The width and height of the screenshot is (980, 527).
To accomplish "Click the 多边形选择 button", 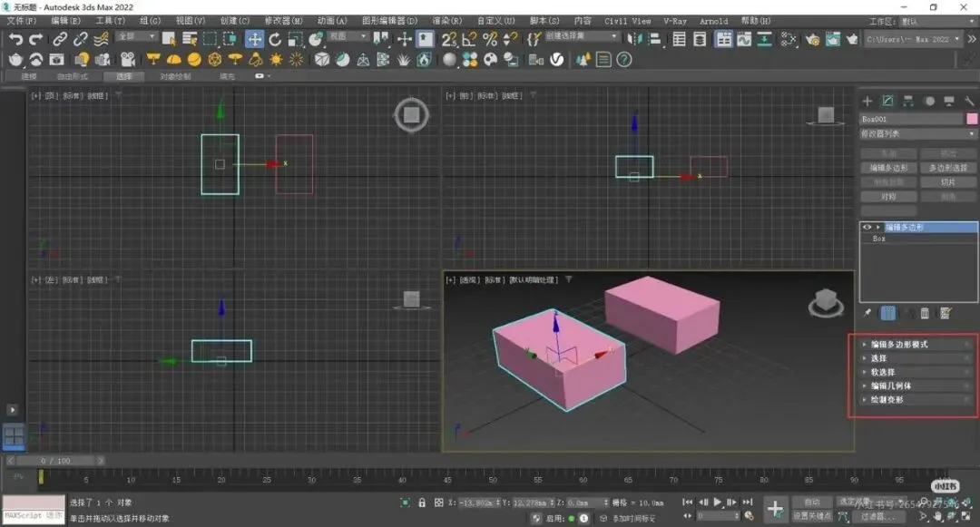I will (948, 168).
